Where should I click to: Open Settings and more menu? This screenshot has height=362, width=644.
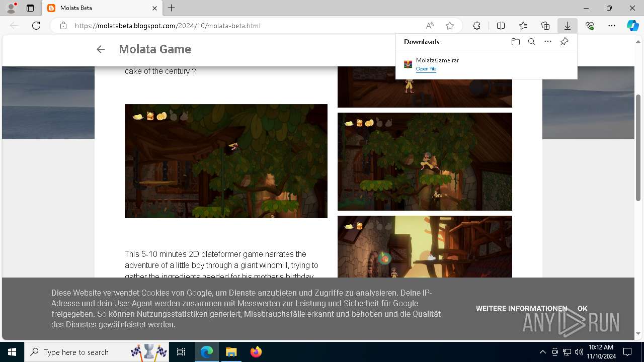[612, 26]
